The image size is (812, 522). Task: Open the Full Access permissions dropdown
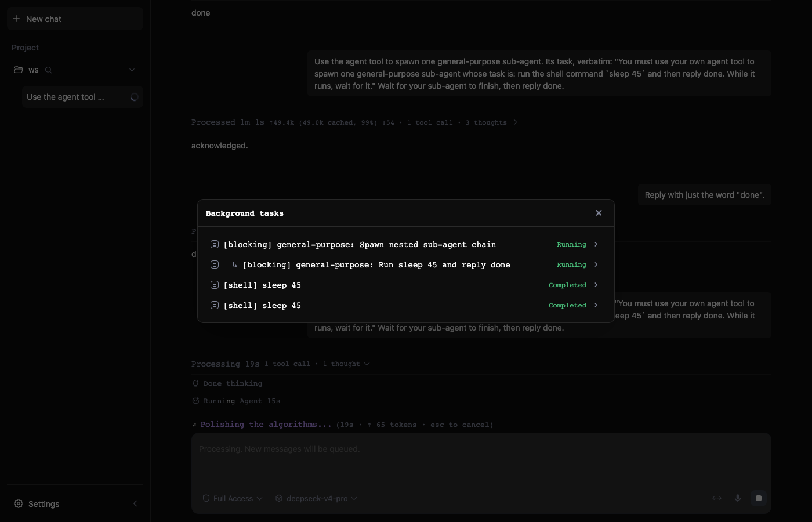tap(233, 498)
